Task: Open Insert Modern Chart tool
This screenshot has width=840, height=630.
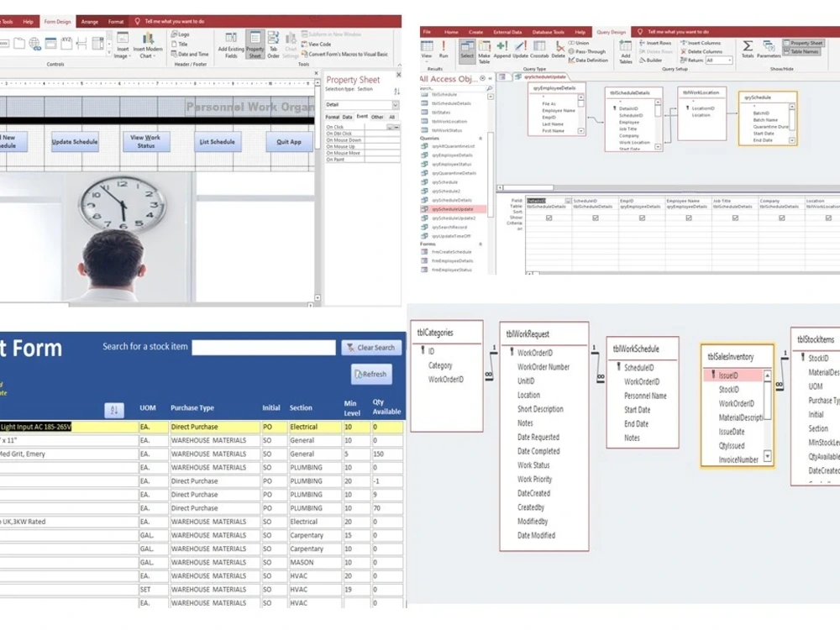Action: tap(147, 45)
